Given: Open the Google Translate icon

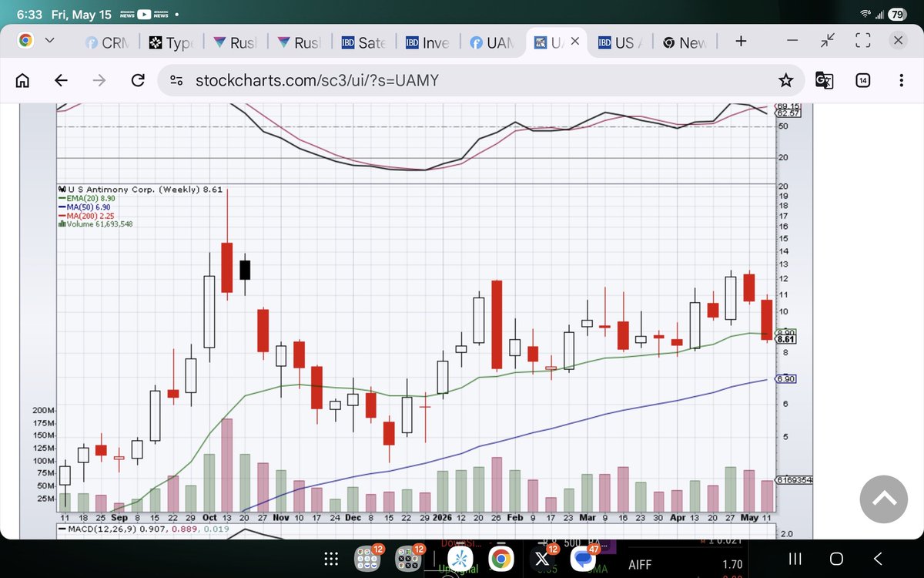Looking at the screenshot, I should (x=824, y=79).
